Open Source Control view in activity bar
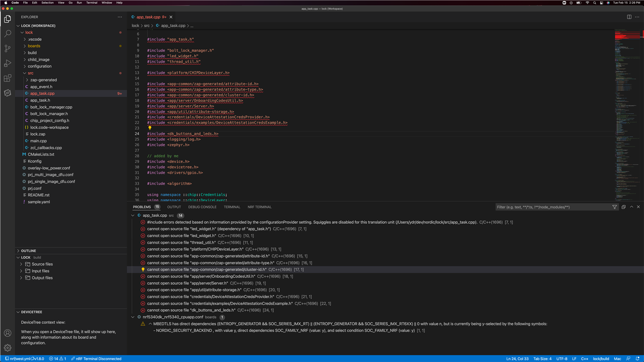Viewport: 644px width, 362px height. [x=8, y=48]
